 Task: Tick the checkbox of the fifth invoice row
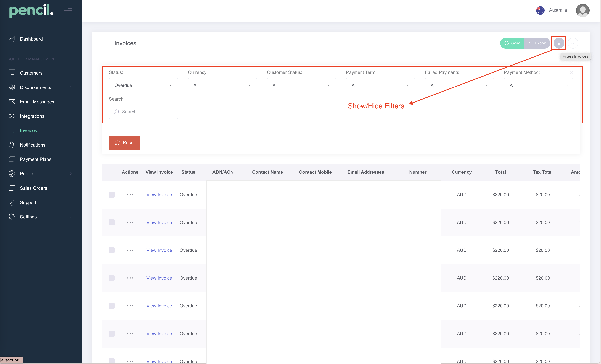(x=111, y=306)
